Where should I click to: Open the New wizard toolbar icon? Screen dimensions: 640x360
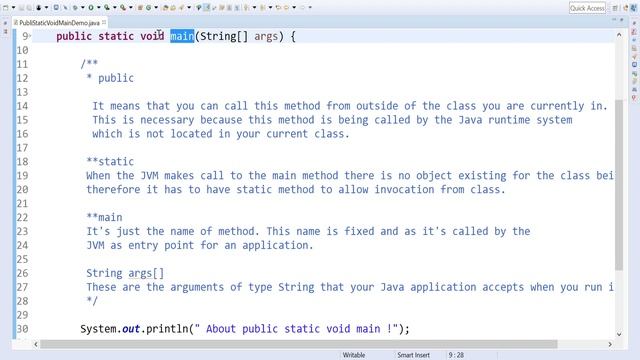[x=5, y=8]
